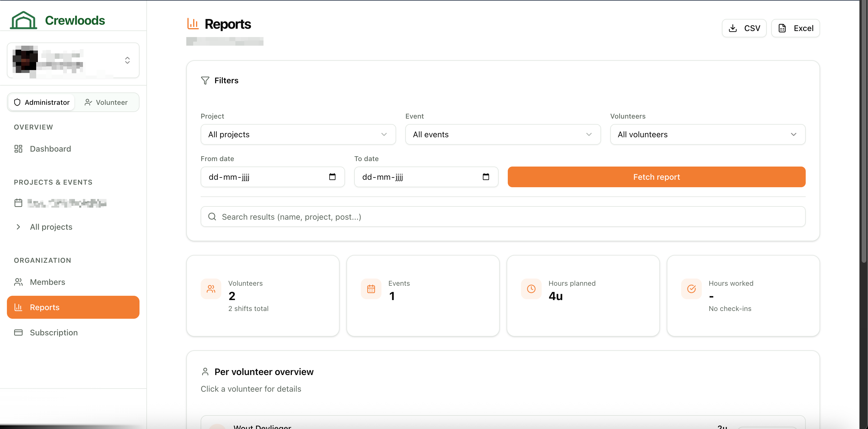Viewport: 868px width, 429px height.
Task: Click the Hours planned clock icon
Action: 531,289
